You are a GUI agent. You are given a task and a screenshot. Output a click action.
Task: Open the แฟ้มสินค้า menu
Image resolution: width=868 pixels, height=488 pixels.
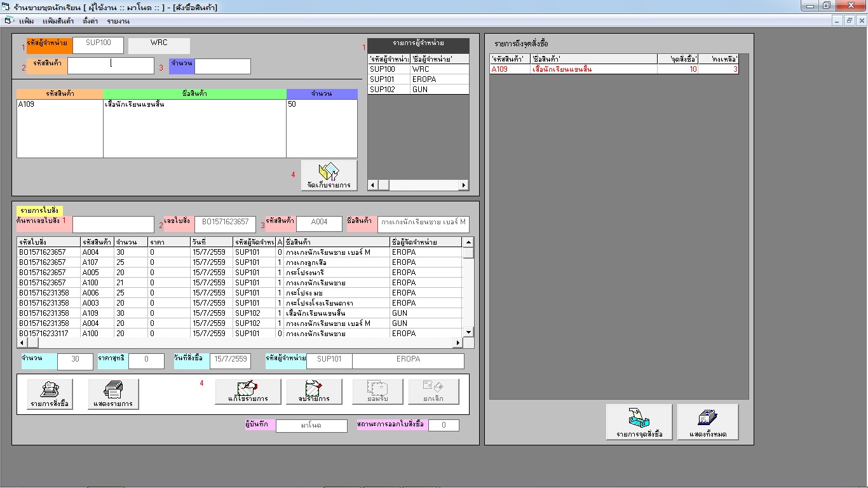coord(58,21)
